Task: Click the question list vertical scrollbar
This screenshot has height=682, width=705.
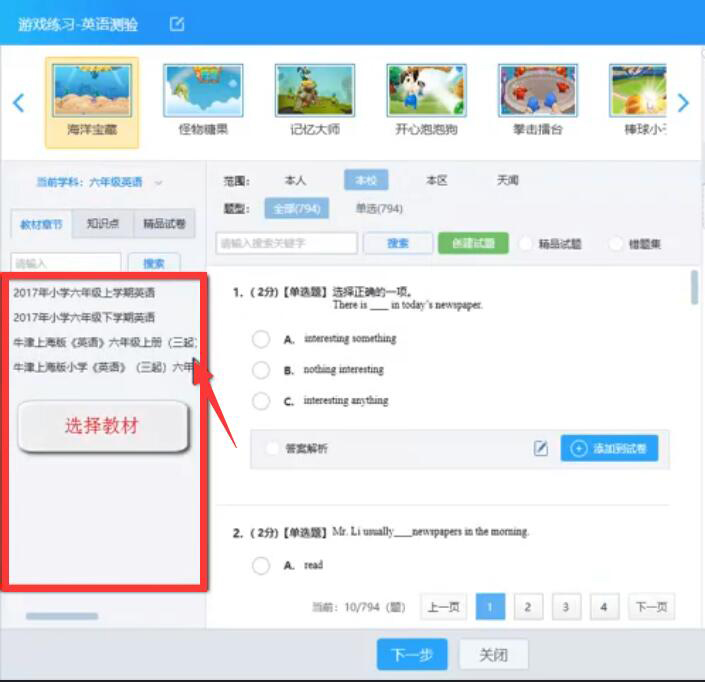Action: pos(695,287)
